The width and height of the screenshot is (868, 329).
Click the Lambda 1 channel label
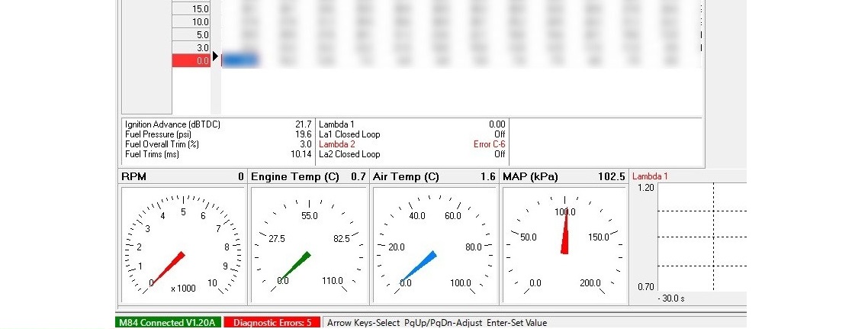click(336, 124)
